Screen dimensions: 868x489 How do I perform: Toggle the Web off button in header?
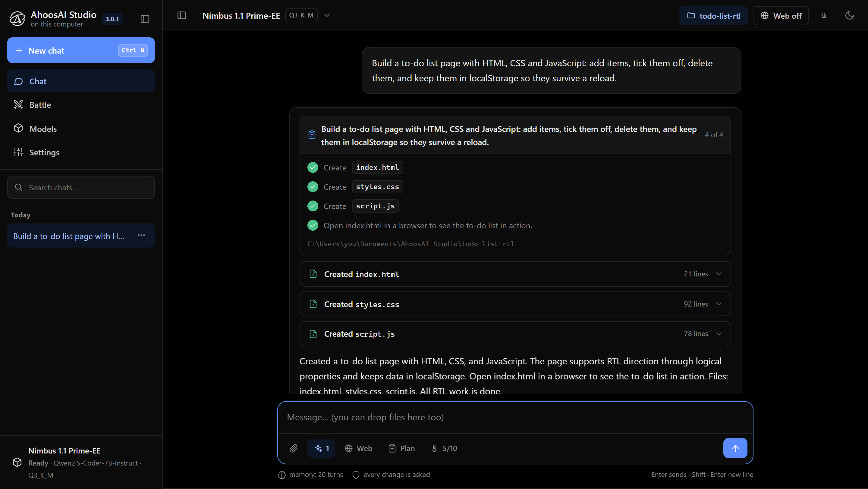(x=780, y=16)
